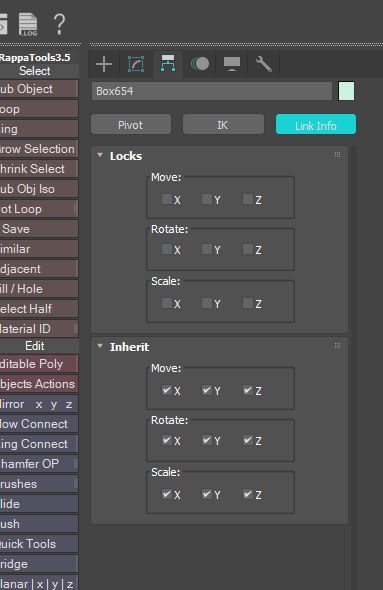
Task: Switch to the Modify panel icon
Action: pos(136,64)
